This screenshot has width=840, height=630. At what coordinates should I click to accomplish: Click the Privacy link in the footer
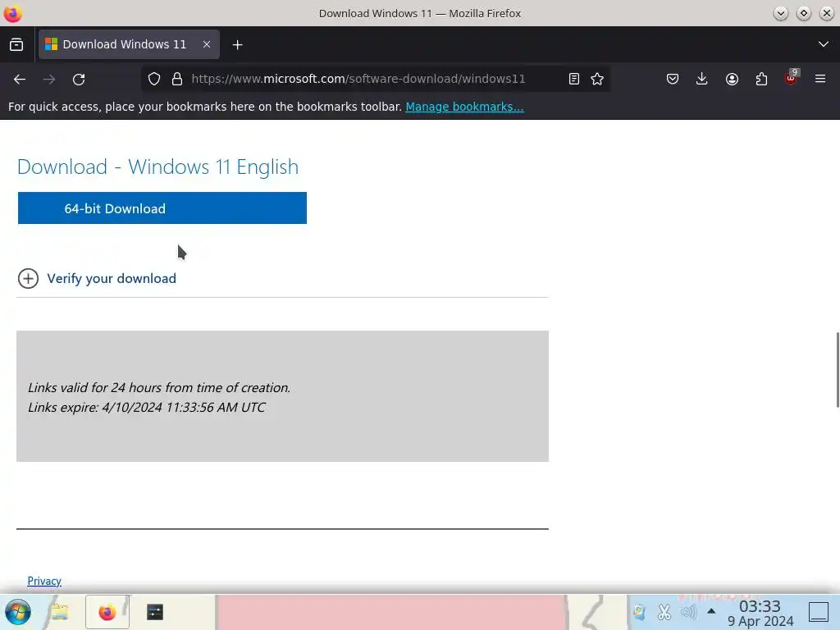(x=44, y=581)
